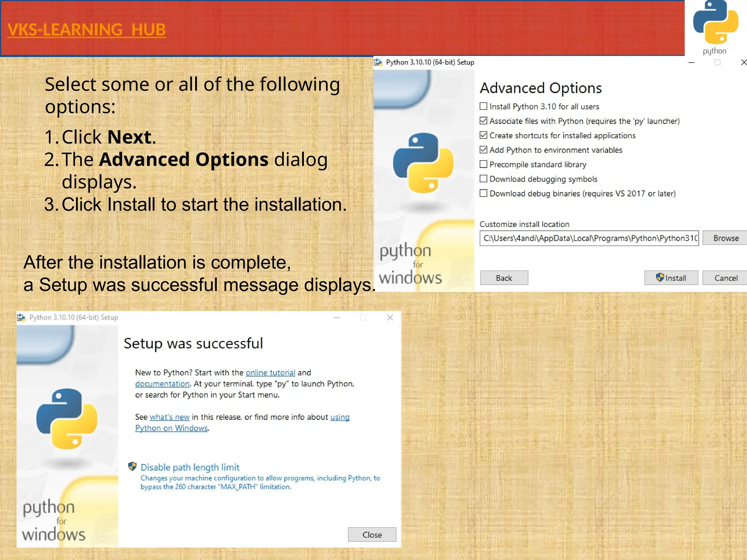The width and height of the screenshot is (747, 560).
Task: Go Back in Advanced Options dialog
Action: 504,278
